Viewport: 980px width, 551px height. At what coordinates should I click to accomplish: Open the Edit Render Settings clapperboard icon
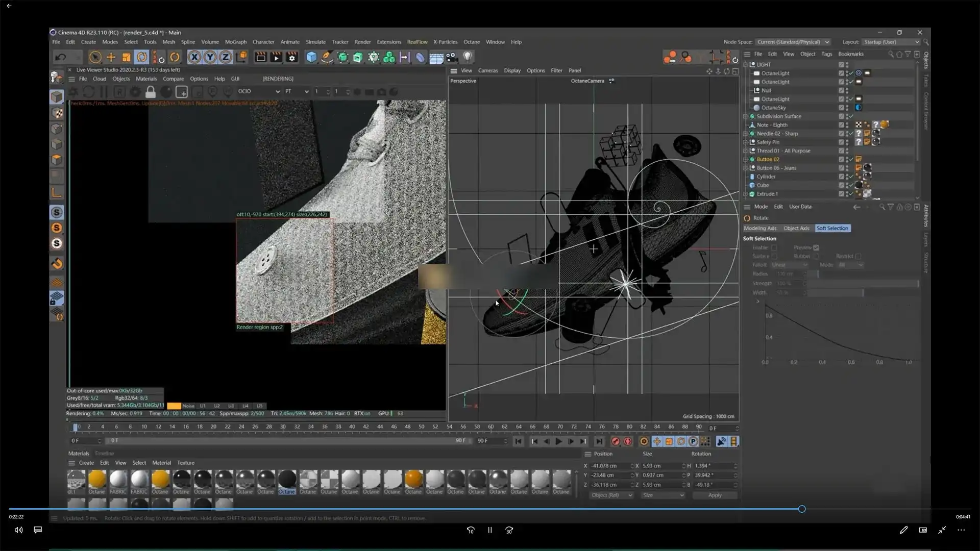[291, 57]
